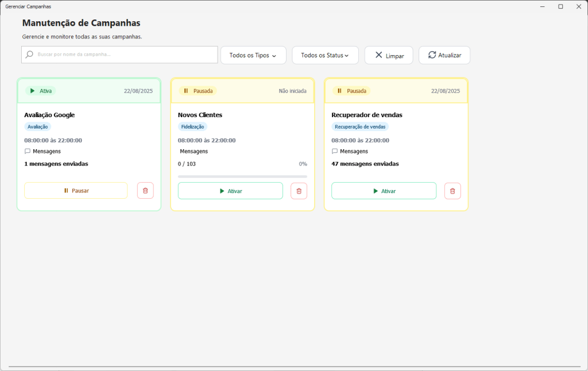Remove Recuperador de vendas via trash icon
This screenshot has width=588, height=371.
click(x=452, y=191)
